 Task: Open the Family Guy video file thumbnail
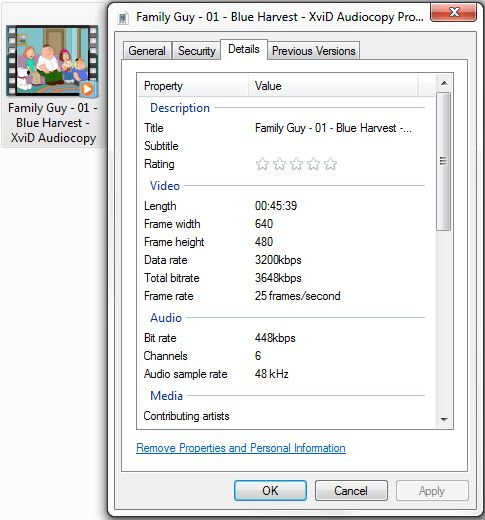pyautogui.click(x=52, y=61)
